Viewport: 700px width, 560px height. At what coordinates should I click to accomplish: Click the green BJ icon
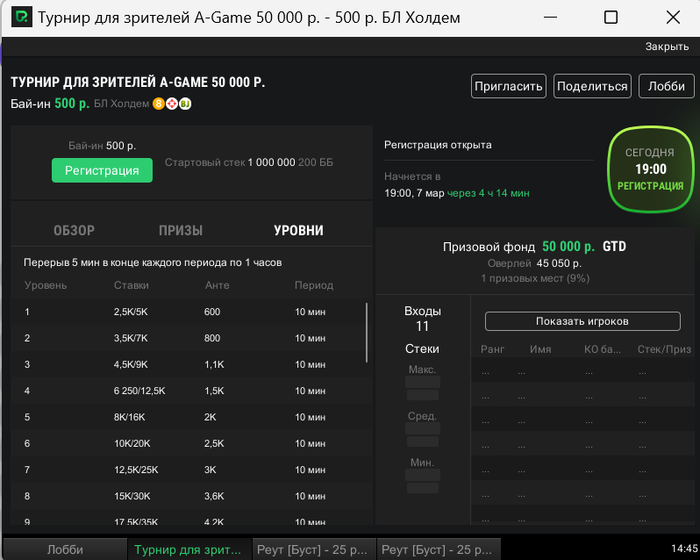point(185,104)
